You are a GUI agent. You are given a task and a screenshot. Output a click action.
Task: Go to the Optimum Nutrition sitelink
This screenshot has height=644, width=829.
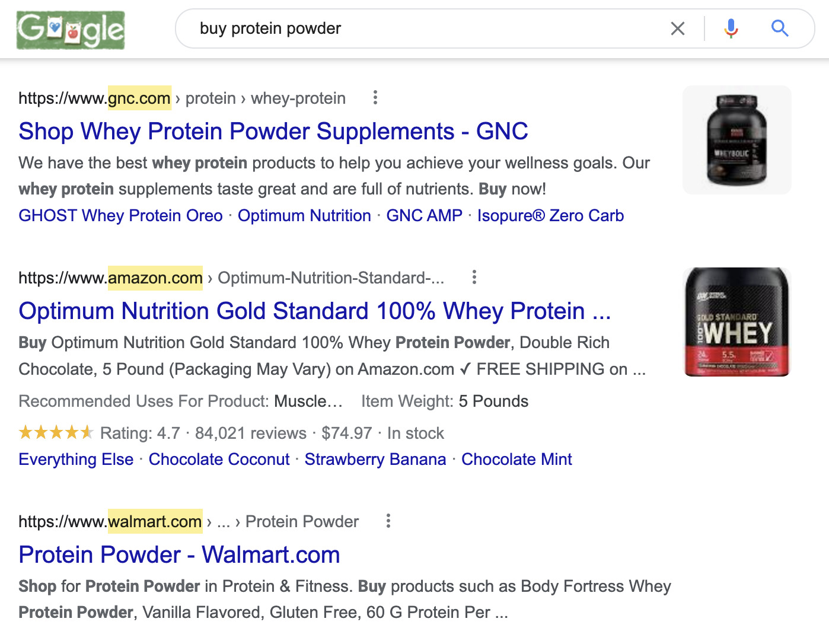[x=304, y=216]
